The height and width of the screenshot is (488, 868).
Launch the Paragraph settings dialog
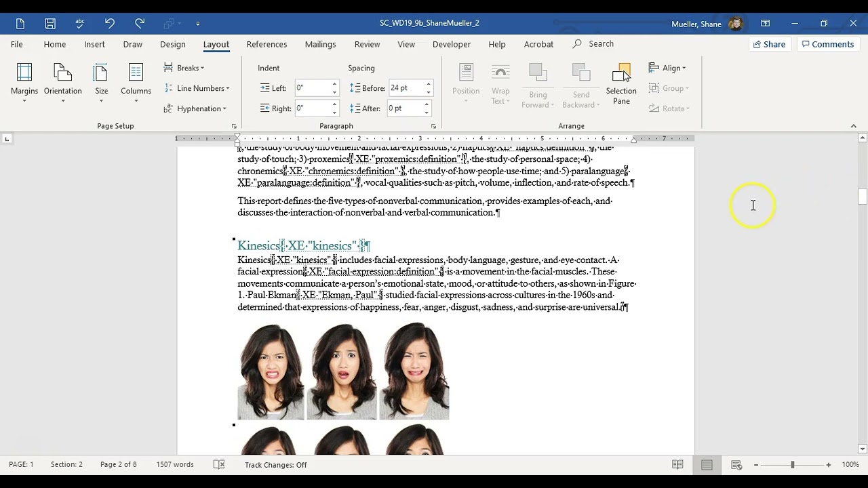coord(433,126)
